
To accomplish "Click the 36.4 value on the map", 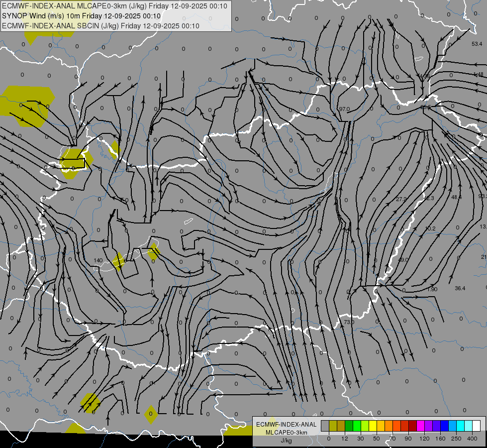I will (x=460, y=289).
